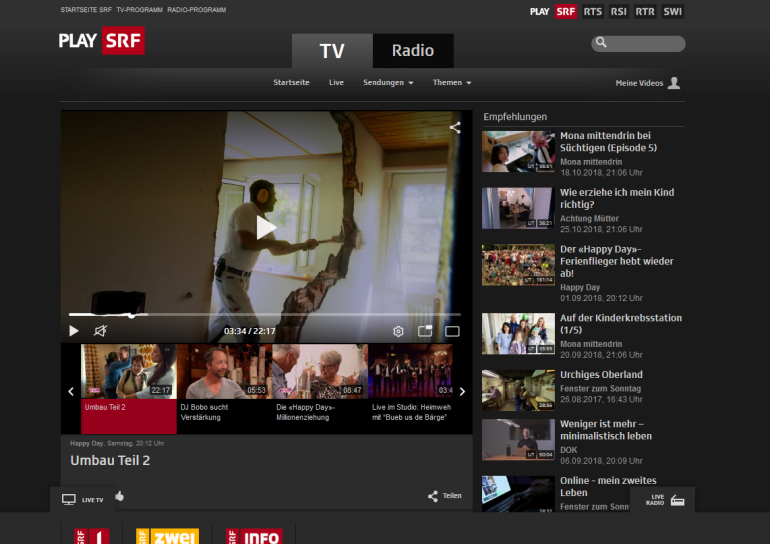Open TV-Programm top link
This screenshot has height=544, width=770.
click(139, 10)
